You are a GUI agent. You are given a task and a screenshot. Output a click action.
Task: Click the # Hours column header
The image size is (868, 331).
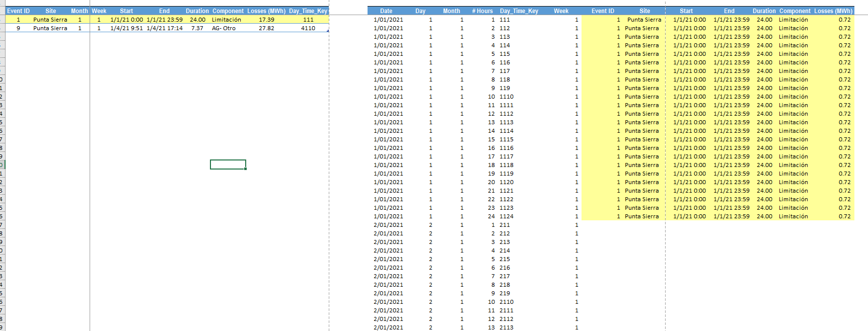(482, 11)
